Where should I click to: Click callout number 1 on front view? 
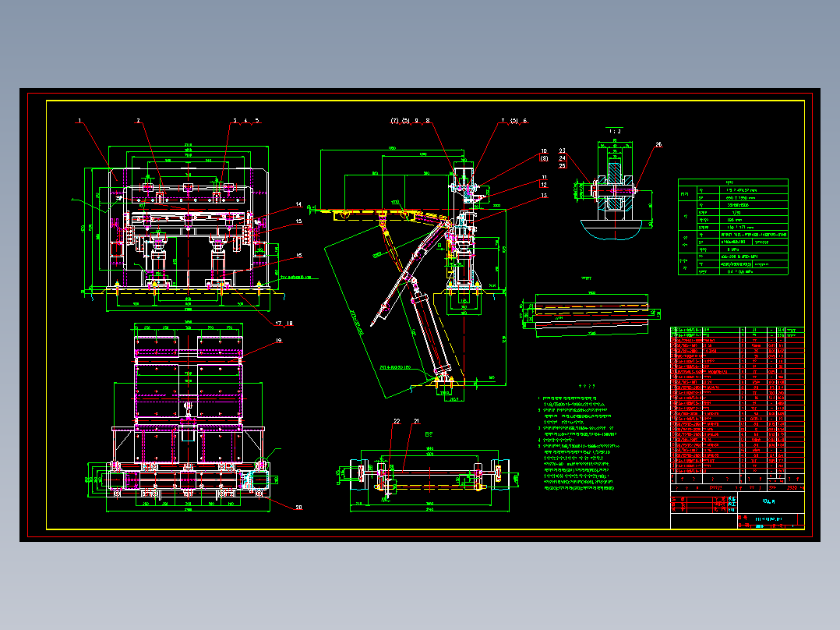tap(79, 121)
